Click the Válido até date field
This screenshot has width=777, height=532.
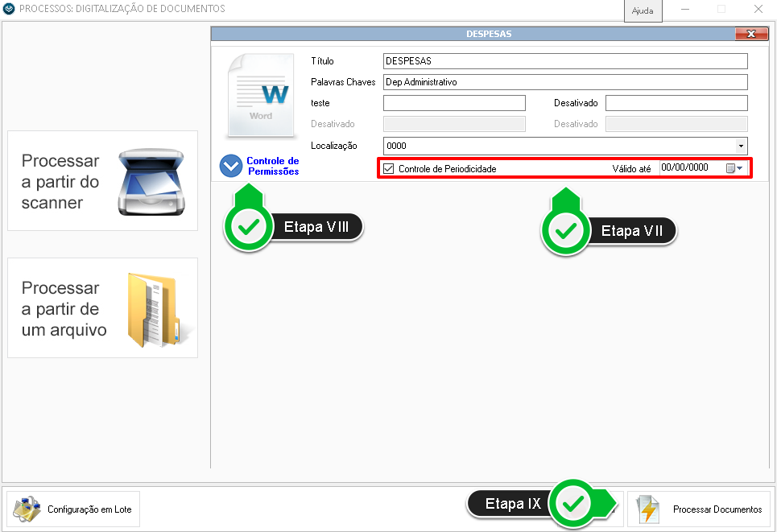tap(692, 168)
